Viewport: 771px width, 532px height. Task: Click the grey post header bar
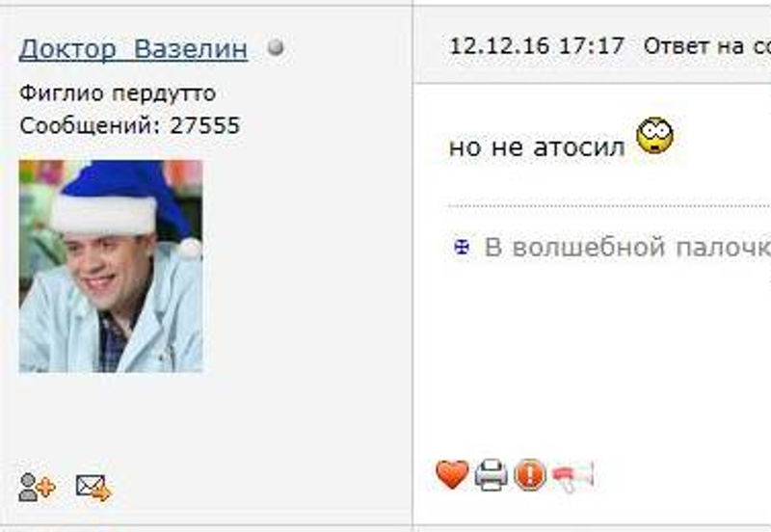click(592, 45)
